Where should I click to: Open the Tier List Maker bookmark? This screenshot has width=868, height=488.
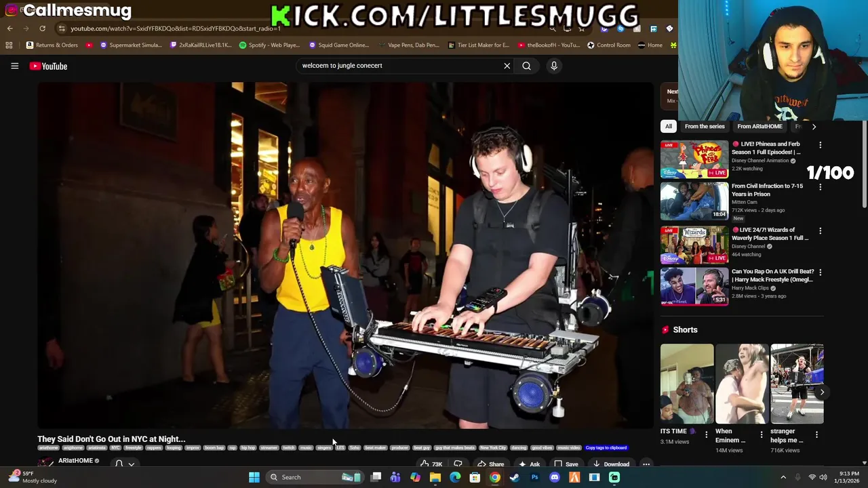pyautogui.click(x=479, y=45)
